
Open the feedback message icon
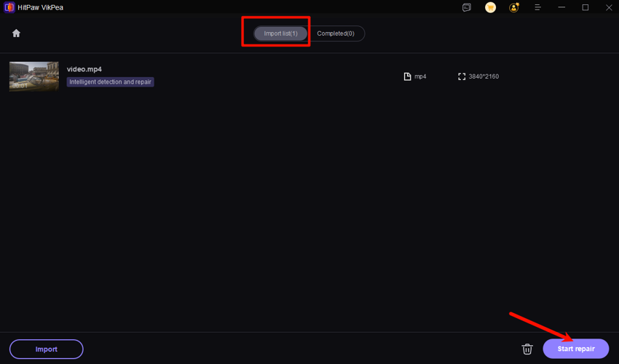pyautogui.click(x=467, y=7)
